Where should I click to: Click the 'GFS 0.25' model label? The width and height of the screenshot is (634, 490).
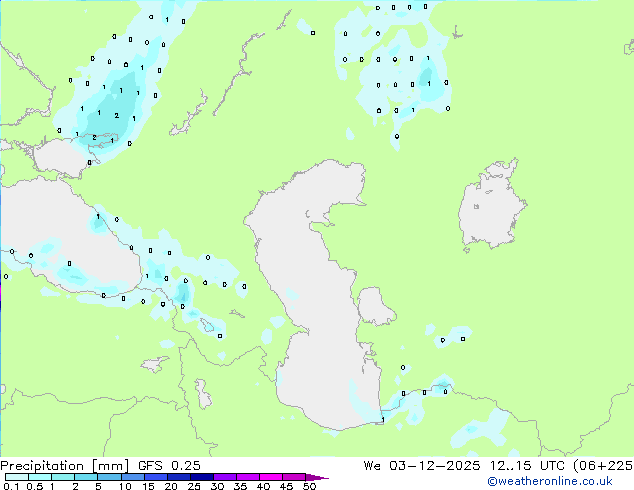(x=169, y=466)
